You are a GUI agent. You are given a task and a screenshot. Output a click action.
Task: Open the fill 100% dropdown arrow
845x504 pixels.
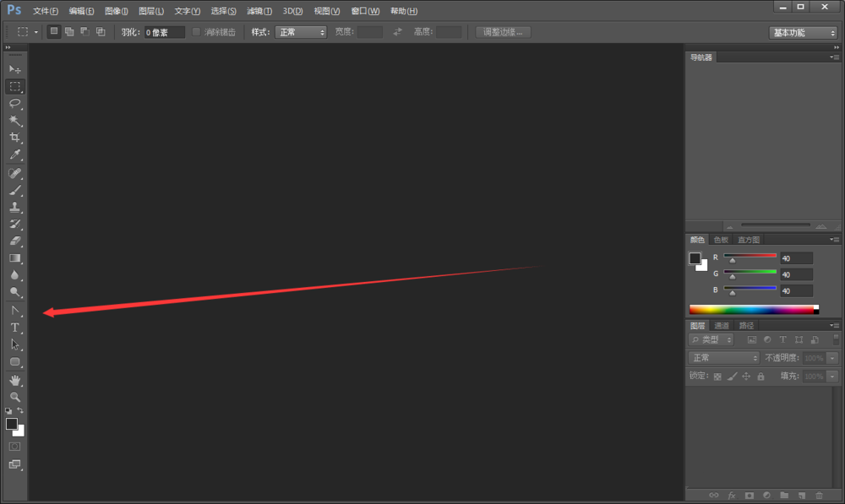pyautogui.click(x=832, y=377)
